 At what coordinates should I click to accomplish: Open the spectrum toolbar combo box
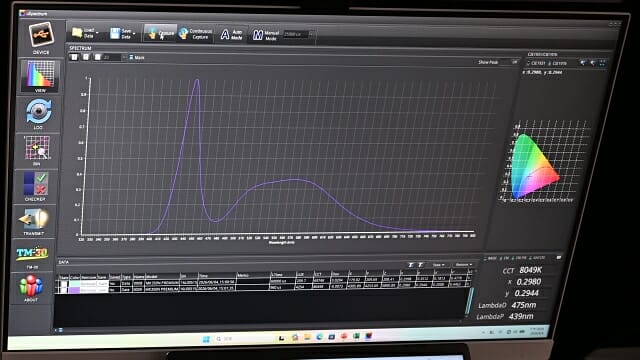pos(113,57)
